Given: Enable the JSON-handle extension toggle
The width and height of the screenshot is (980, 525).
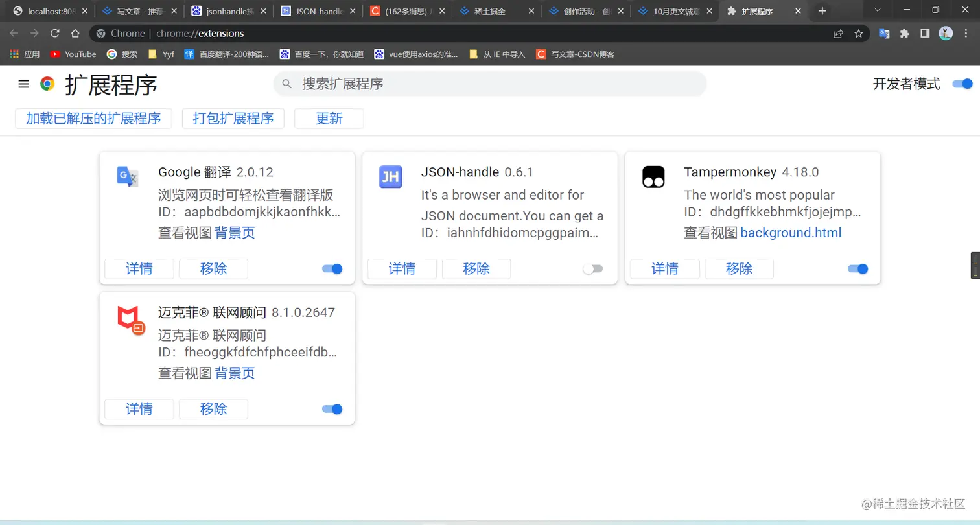Looking at the screenshot, I should [592, 269].
